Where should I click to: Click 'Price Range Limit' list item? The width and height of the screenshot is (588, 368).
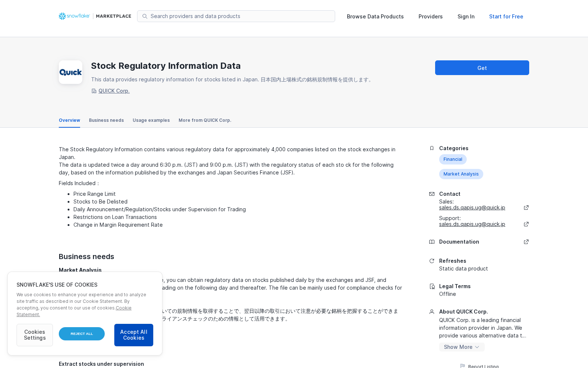coord(94,194)
